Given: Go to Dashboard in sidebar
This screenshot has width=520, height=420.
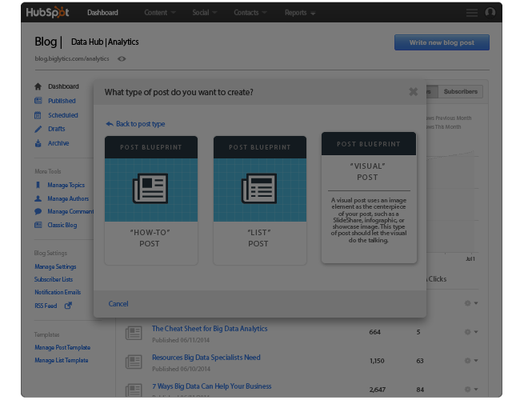Looking at the screenshot, I should click(x=63, y=86).
